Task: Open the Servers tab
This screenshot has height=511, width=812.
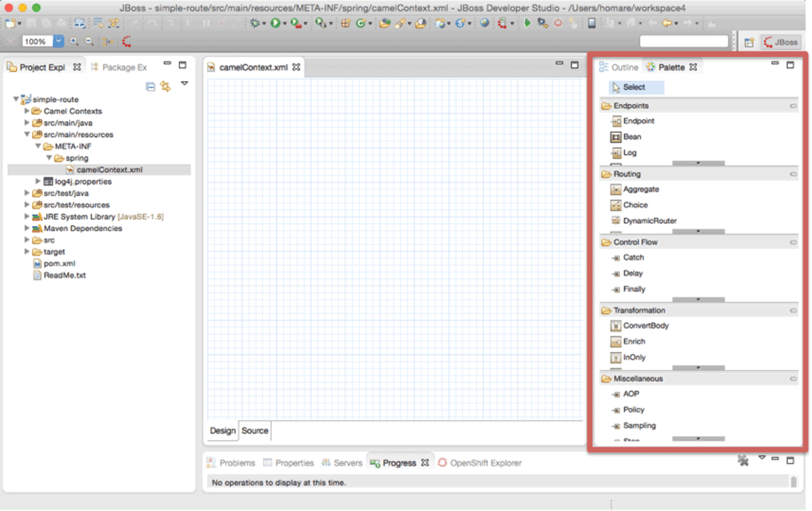Action: [x=342, y=463]
